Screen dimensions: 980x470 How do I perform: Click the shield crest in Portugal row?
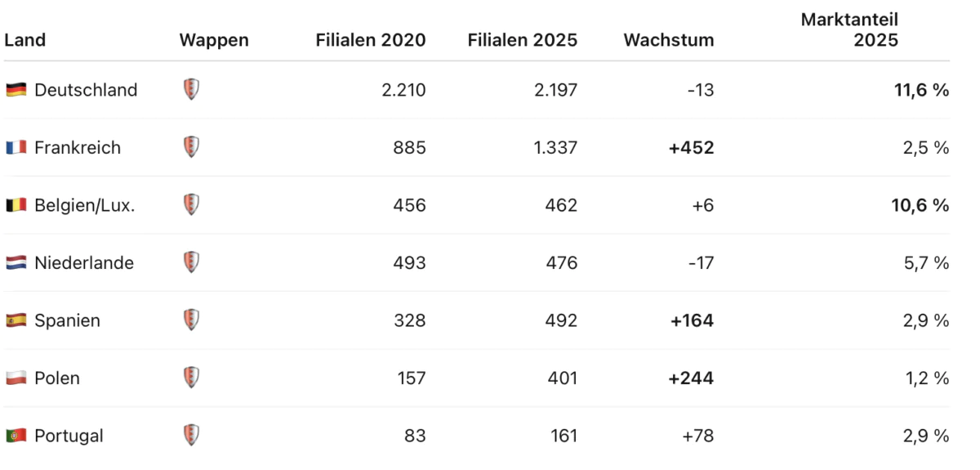tap(191, 435)
